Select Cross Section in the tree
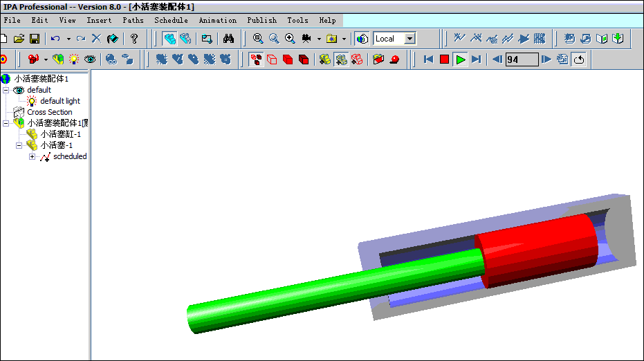The image size is (644, 361). click(50, 112)
